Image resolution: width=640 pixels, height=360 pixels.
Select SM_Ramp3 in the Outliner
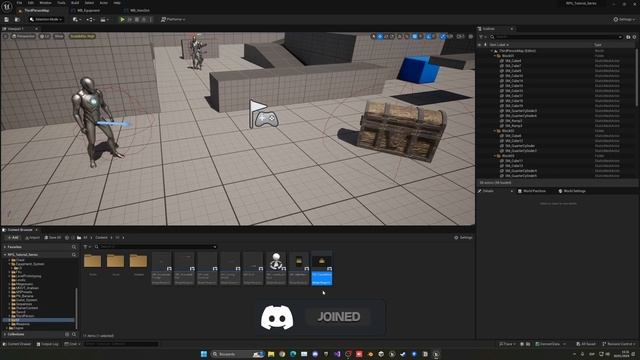point(514,126)
